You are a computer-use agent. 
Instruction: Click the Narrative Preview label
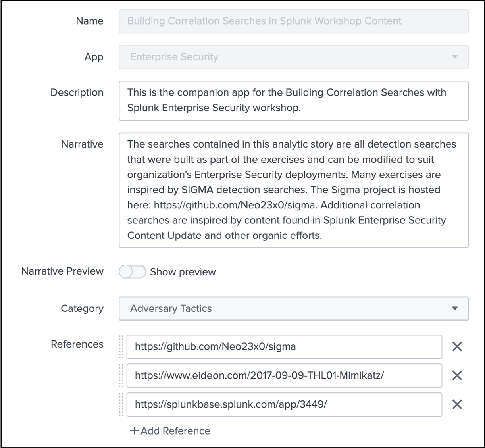[x=62, y=271]
